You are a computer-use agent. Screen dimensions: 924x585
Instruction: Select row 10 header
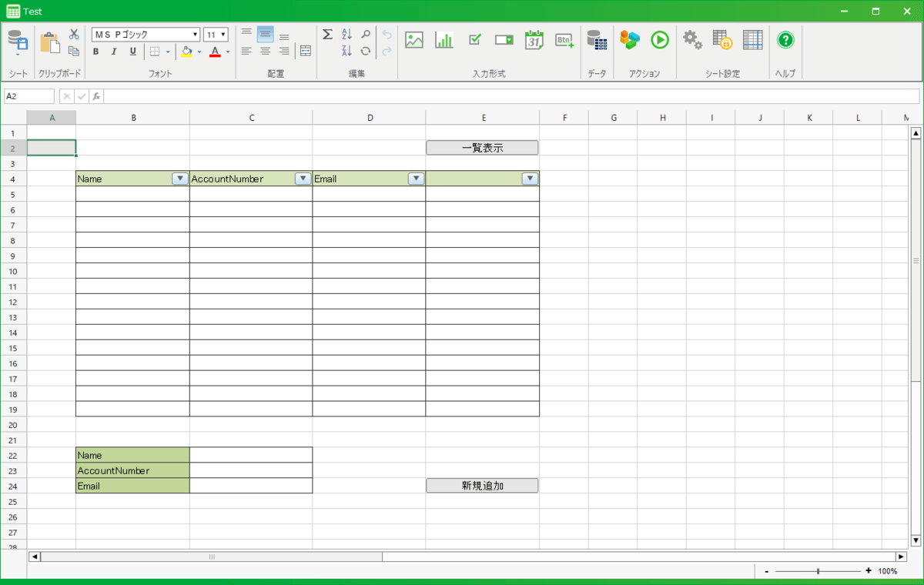click(13, 271)
